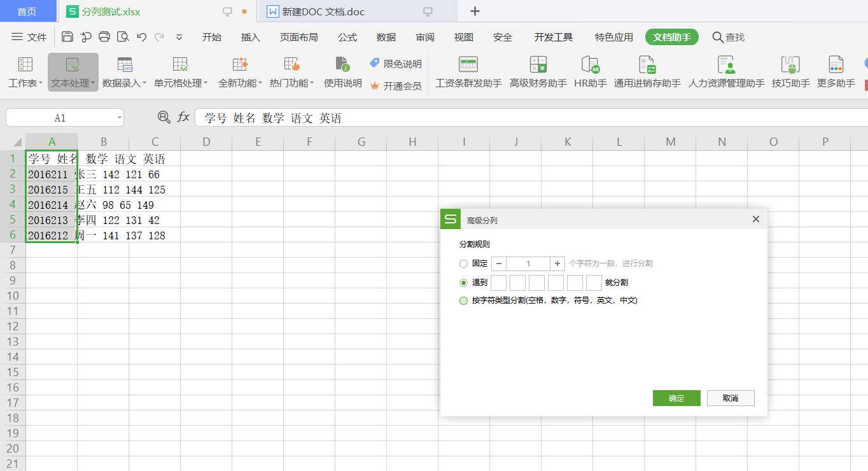868x471 pixels.
Task: Switch to the 特色应用 ribbon tab
Action: tap(614, 37)
